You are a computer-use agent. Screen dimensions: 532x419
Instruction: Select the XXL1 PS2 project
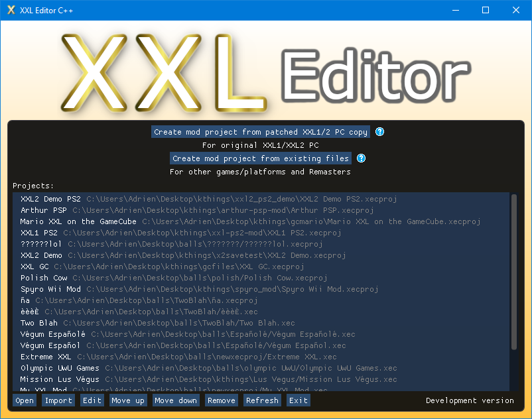(x=261, y=233)
